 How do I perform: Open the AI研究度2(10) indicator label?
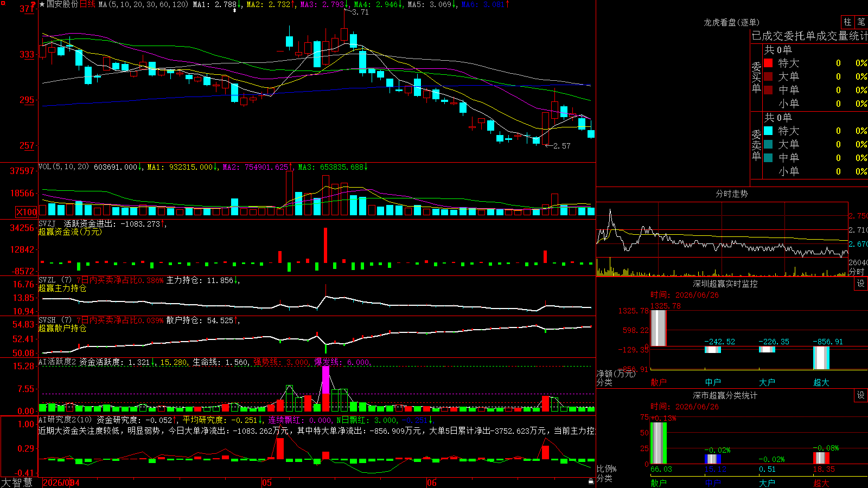click(65, 420)
